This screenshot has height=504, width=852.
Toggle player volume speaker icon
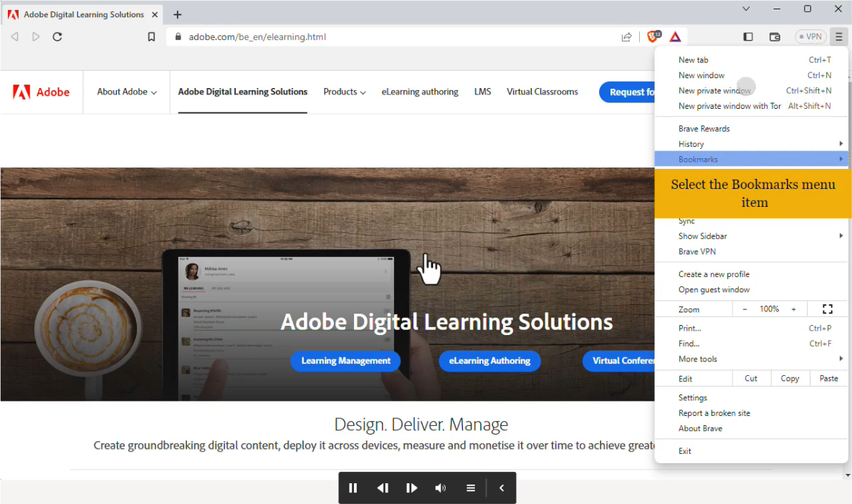pyautogui.click(x=441, y=488)
